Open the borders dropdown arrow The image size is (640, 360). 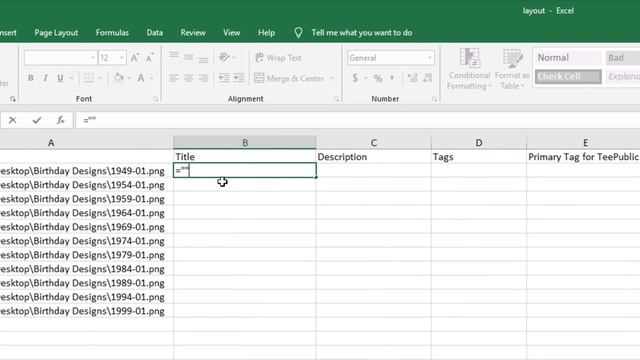point(100,78)
